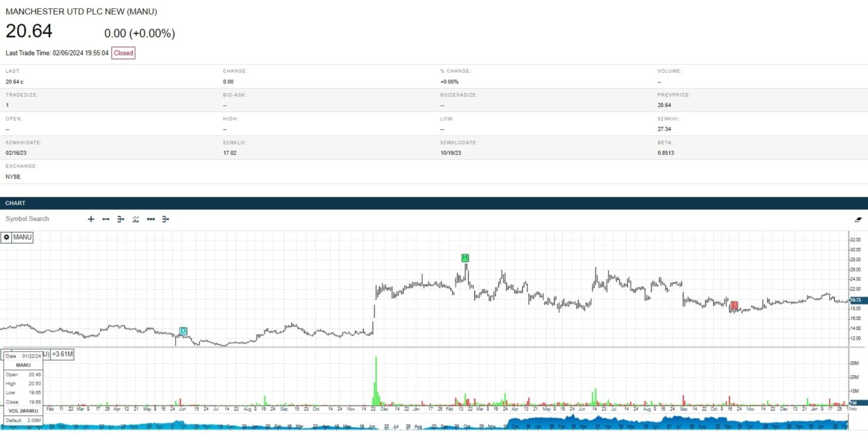Click the blue D dividend marker

click(183, 331)
